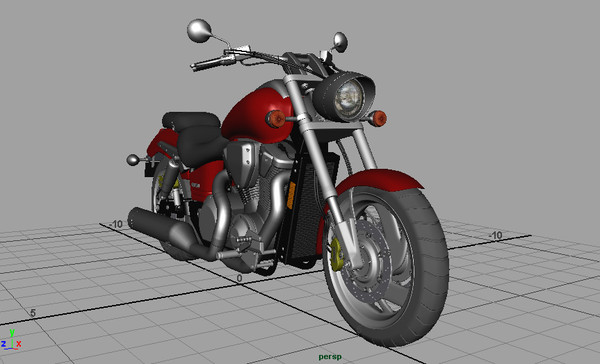Select the chrome rear turn signal ball
The width and height of the screenshot is (600, 364).
coord(133,160)
